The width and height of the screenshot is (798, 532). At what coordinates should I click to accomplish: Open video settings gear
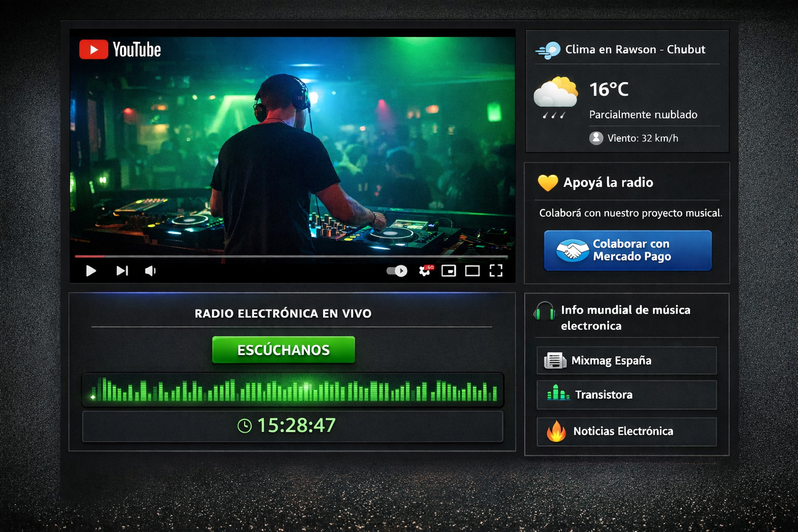[x=425, y=271]
